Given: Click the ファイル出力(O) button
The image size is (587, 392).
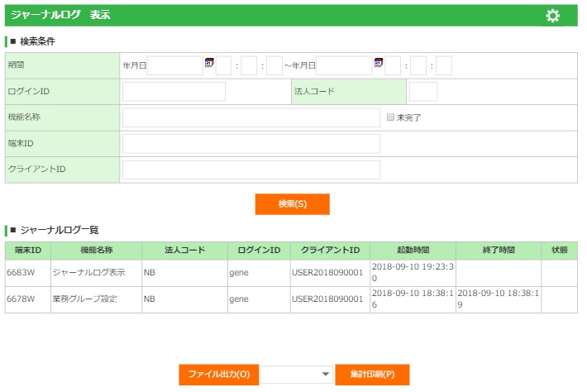Looking at the screenshot, I should click(218, 375).
